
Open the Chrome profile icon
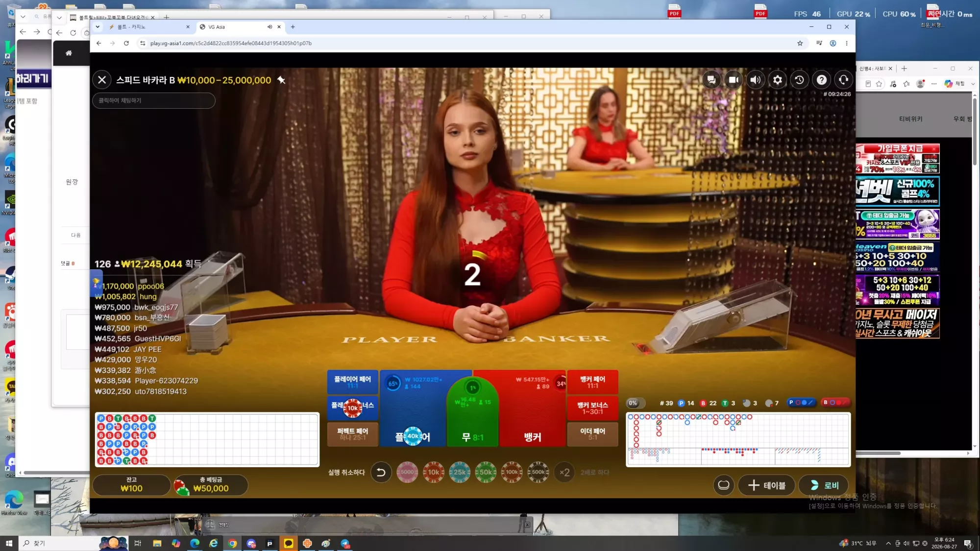tap(833, 43)
